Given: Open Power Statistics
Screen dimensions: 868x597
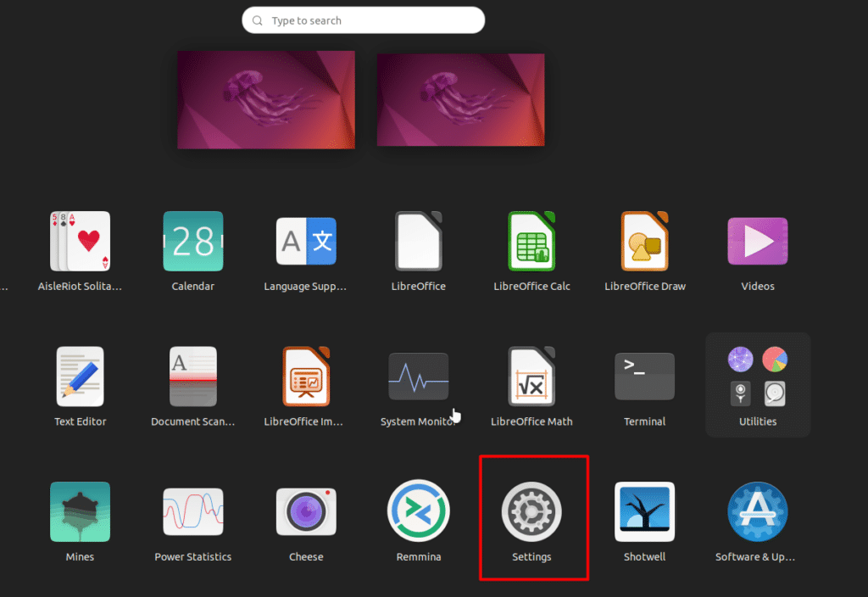Looking at the screenshot, I should [192, 511].
